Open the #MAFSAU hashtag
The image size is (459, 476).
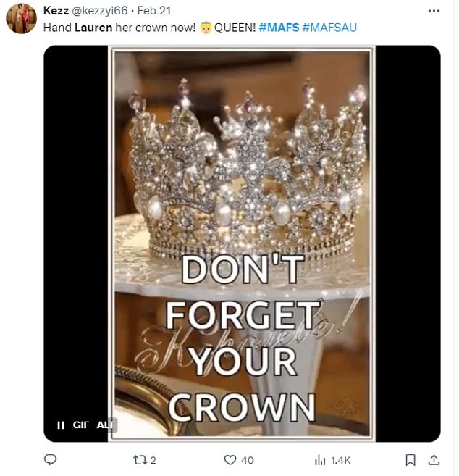coord(329,28)
